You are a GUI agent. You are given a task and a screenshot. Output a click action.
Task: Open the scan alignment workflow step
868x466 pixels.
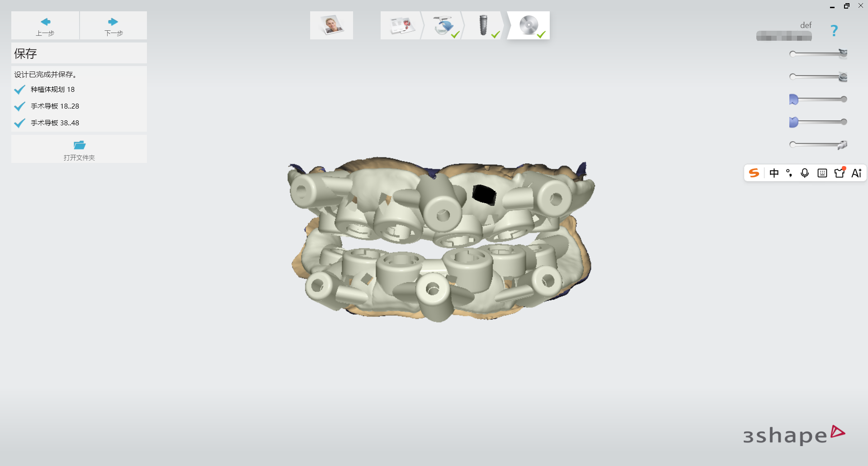[443, 25]
